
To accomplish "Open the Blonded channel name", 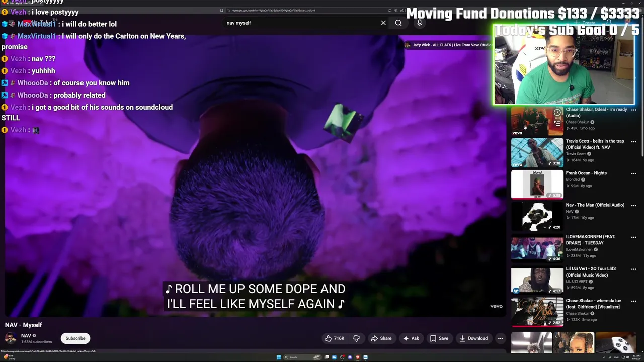I will click(573, 179).
